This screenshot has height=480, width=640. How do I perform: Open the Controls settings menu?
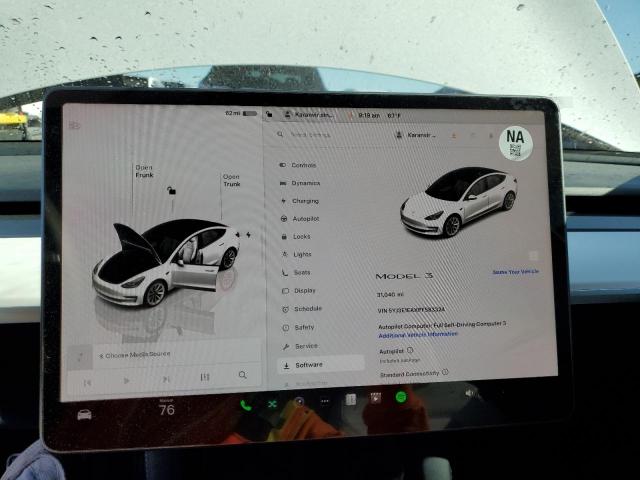click(298, 165)
